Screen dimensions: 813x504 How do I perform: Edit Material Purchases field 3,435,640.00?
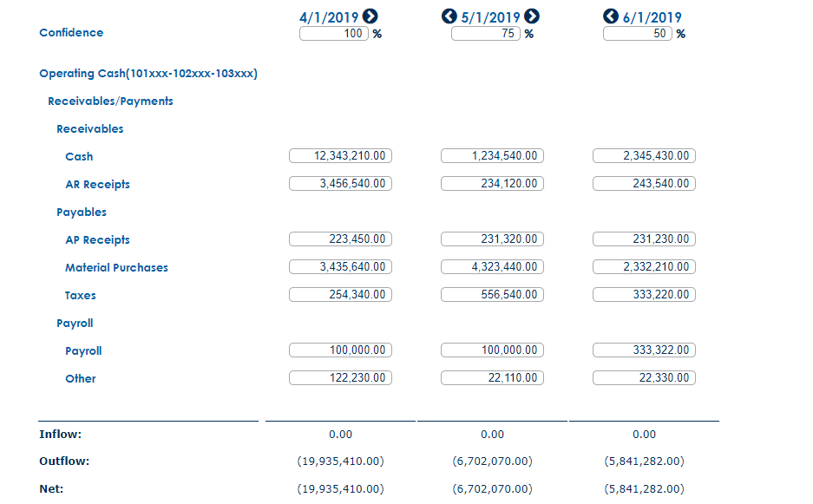point(341,267)
